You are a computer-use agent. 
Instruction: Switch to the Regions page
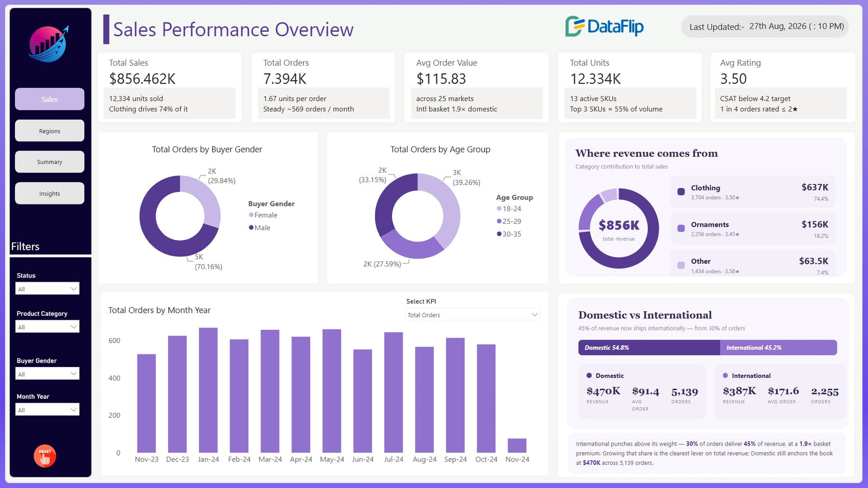(x=50, y=131)
